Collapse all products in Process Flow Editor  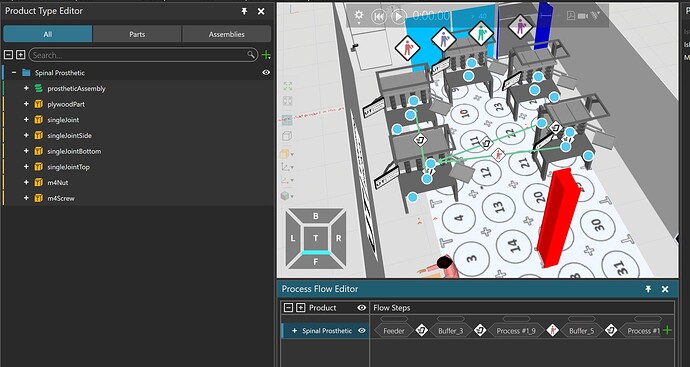(x=288, y=308)
